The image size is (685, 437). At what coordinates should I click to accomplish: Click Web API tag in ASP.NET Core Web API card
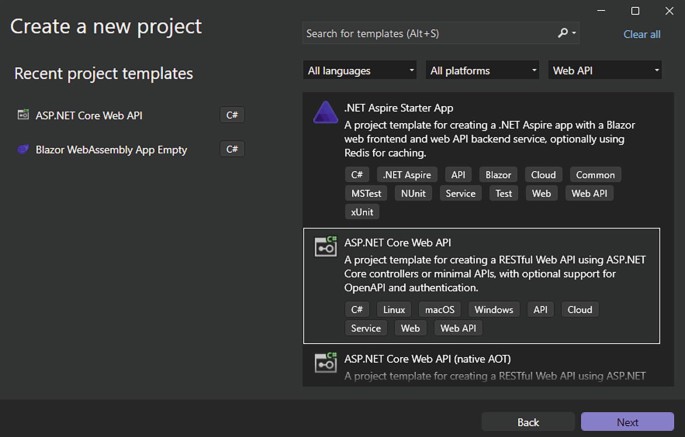point(458,328)
